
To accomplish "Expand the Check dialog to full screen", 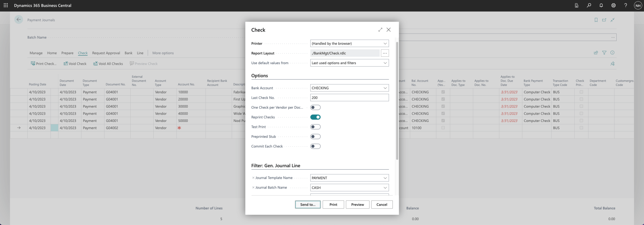I will pos(380,30).
